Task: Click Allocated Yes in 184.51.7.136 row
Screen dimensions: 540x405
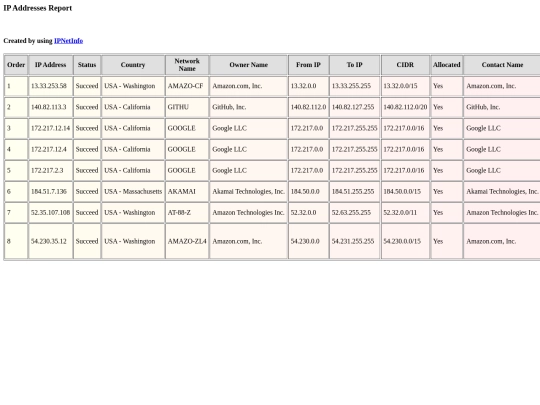Action: coord(447,191)
